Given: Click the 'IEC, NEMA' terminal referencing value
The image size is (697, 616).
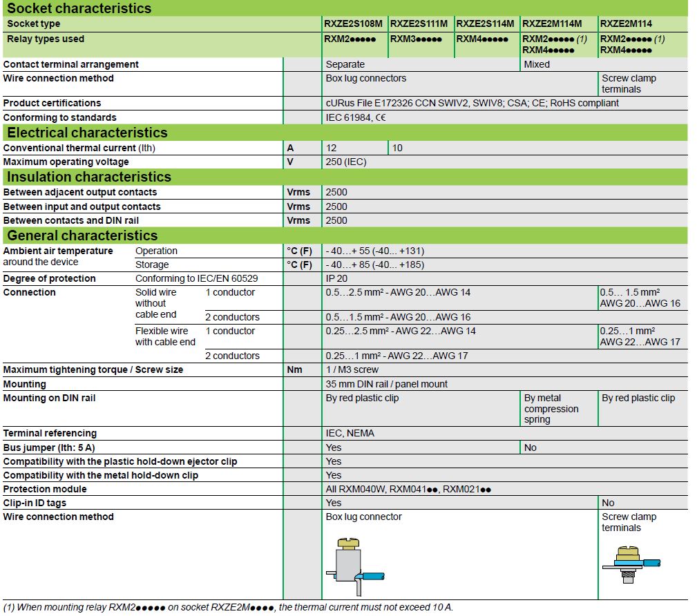Looking at the screenshot, I should [350, 433].
